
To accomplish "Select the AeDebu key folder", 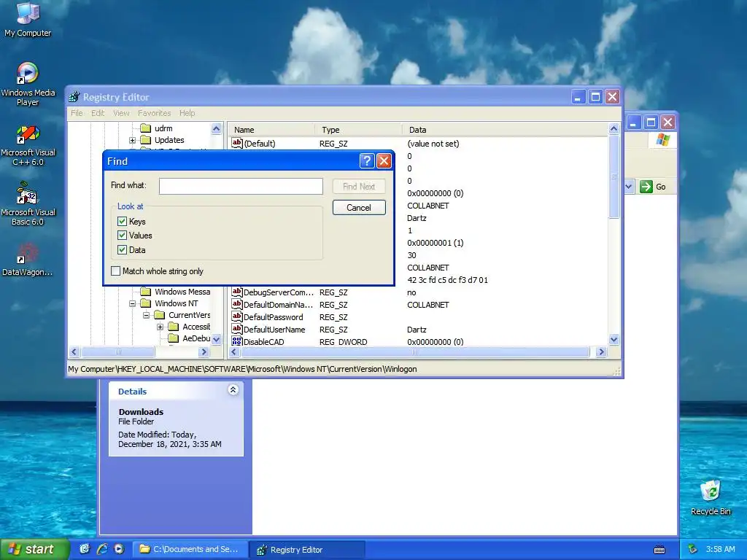I will 189,338.
